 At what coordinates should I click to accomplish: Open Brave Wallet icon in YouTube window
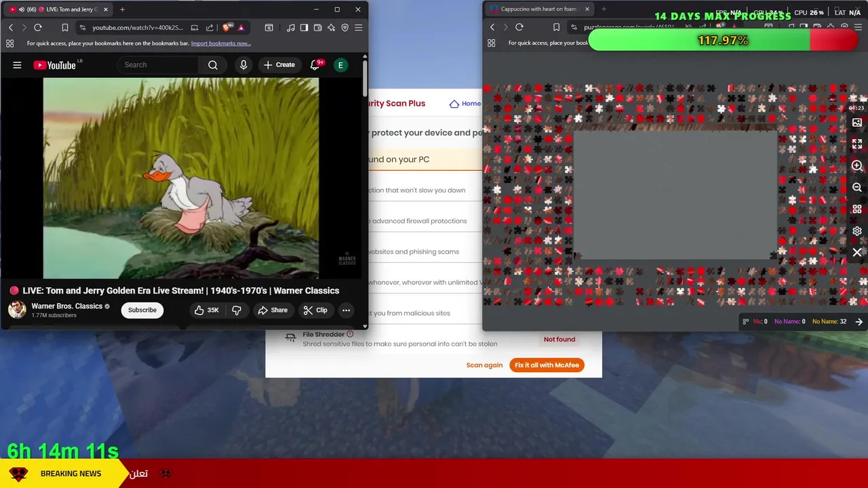click(317, 28)
